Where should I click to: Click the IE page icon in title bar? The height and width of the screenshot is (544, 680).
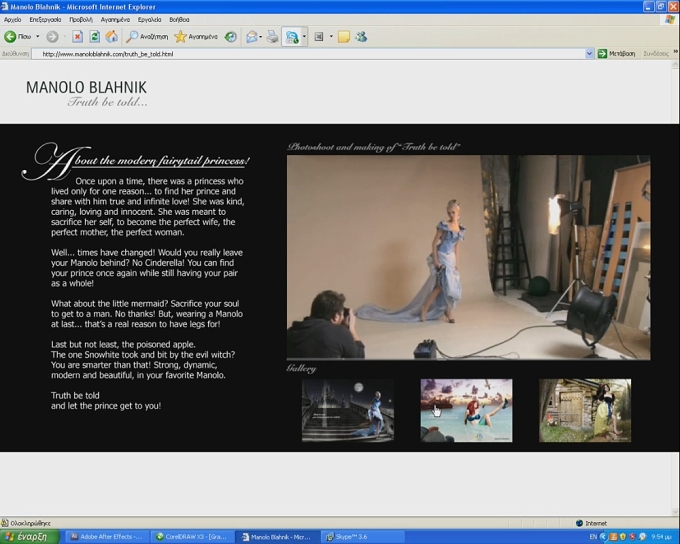(5, 7)
